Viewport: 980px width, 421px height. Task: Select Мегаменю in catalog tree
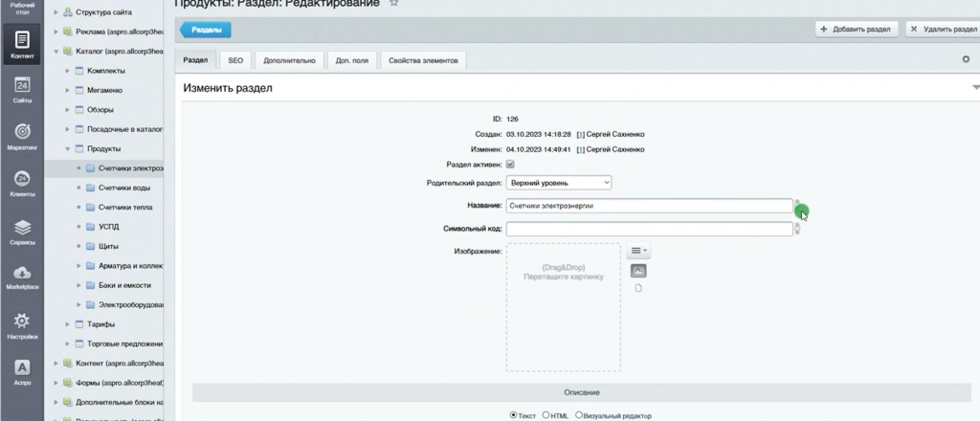[105, 91]
